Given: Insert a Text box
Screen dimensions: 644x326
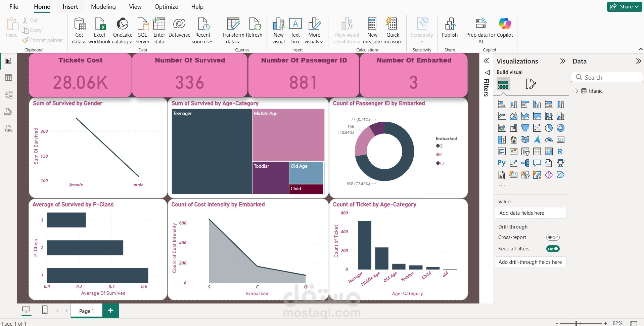Looking at the screenshot, I should pyautogui.click(x=295, y=31).
